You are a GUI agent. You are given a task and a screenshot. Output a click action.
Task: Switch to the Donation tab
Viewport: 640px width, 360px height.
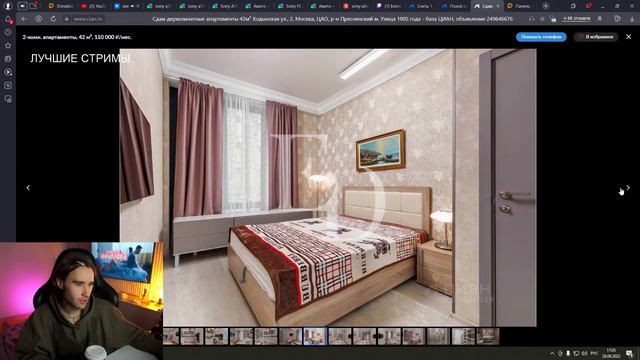[61, 6]
